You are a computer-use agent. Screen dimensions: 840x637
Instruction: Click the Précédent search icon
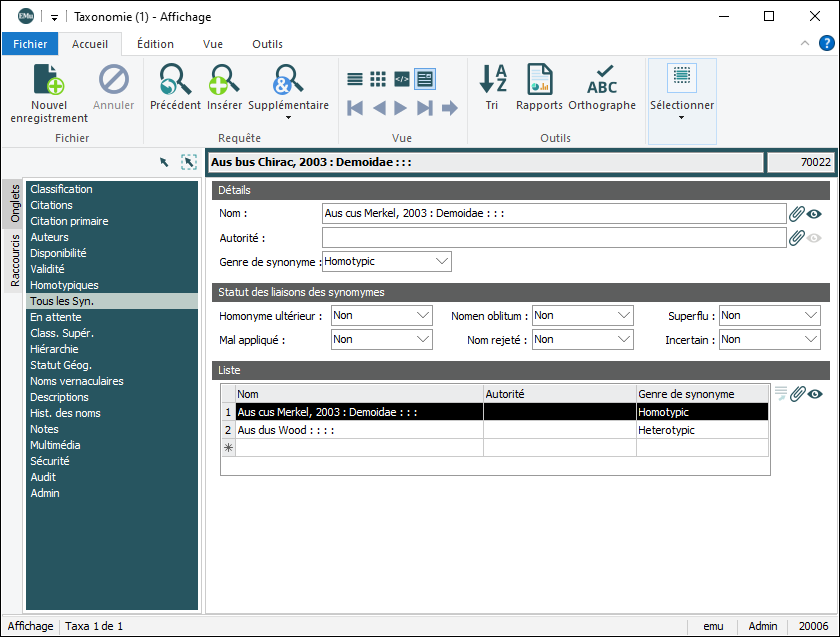(x=175, y=80)
